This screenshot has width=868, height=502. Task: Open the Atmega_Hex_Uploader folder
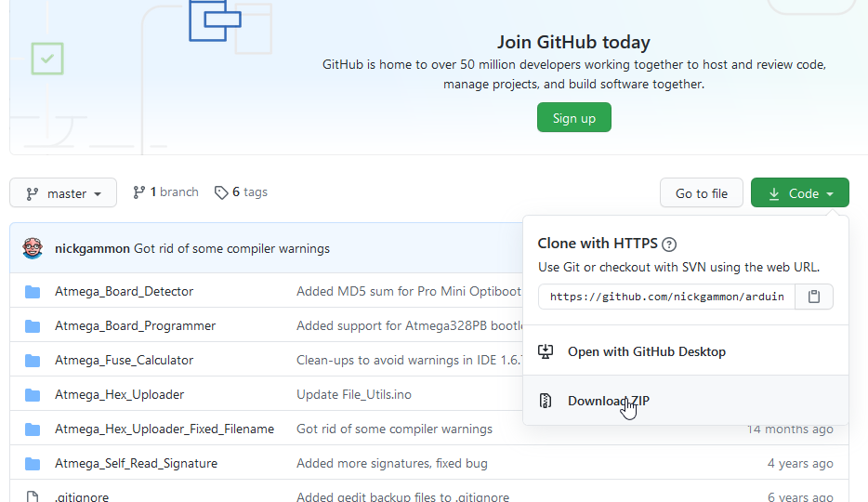tap(120, 394)
